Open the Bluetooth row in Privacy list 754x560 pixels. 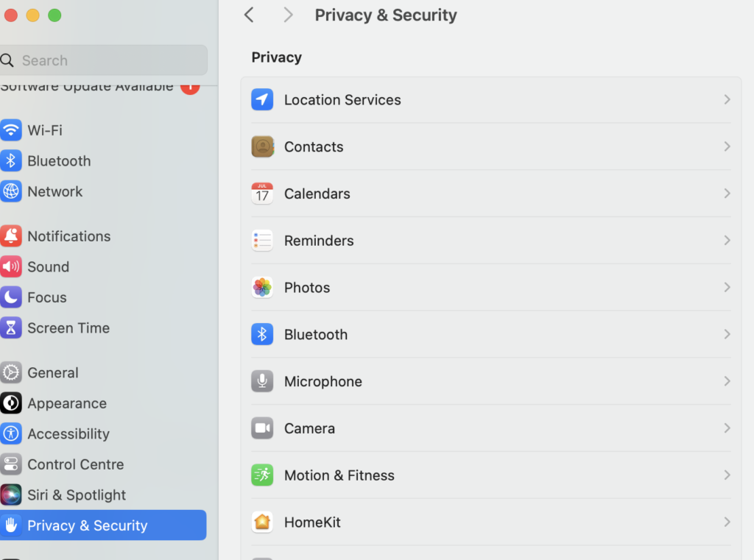[315, 335]
